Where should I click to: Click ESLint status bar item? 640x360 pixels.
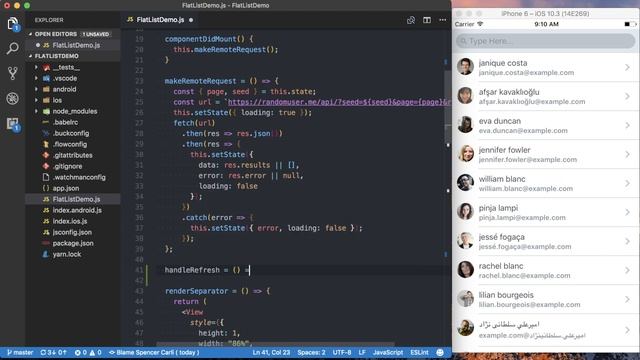coord(420,352)
